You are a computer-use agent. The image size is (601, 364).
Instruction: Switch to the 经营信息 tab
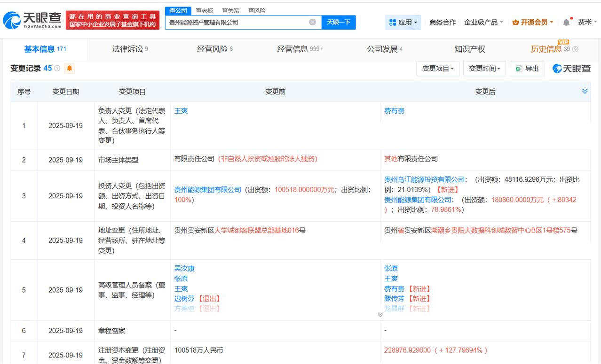point(300,49)
